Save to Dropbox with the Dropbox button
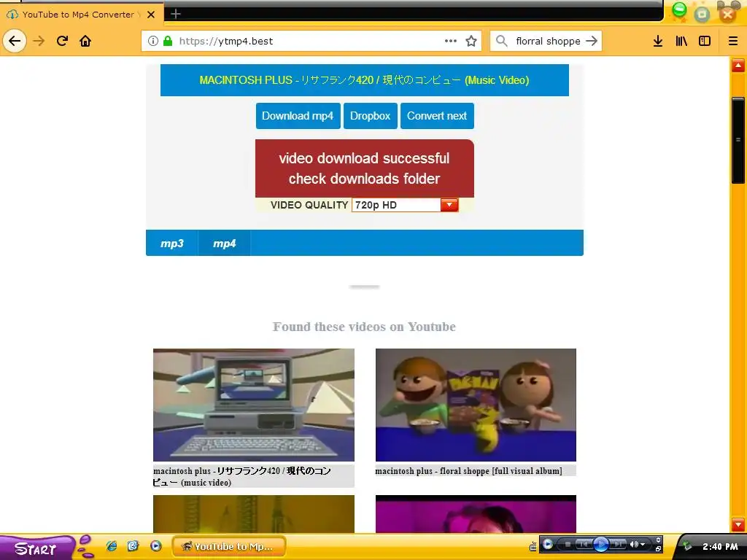Screen dimensions: 747x560 [x=370, y=116]
